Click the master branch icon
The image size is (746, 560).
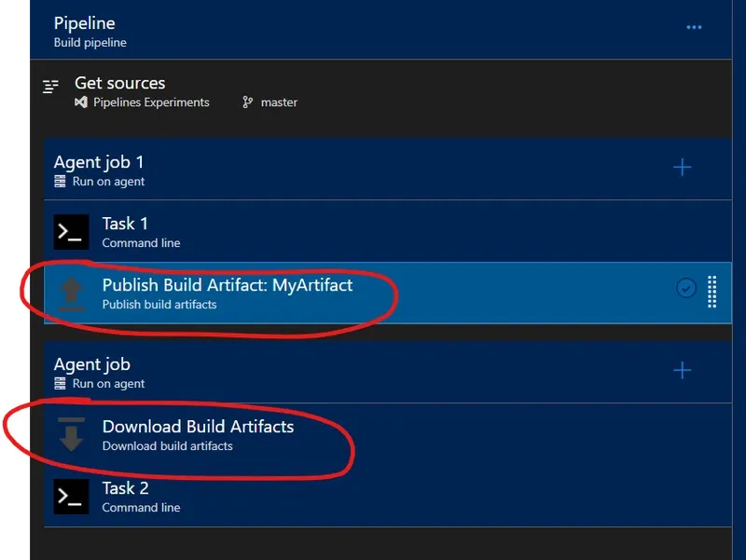click(x=248, y=102)
